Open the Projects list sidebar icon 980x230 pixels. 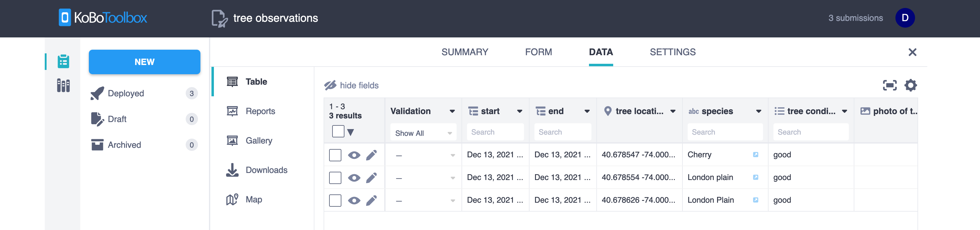(63, 61)
